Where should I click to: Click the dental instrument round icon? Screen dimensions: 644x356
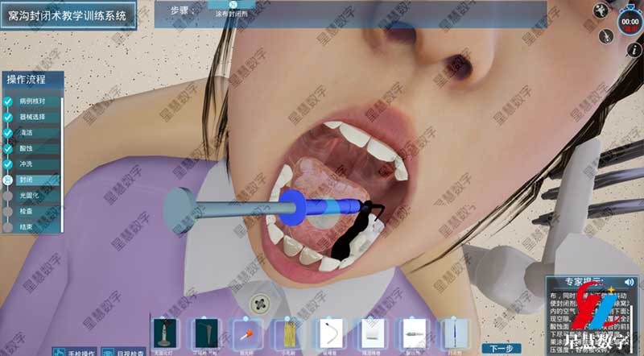coord(606,36)
